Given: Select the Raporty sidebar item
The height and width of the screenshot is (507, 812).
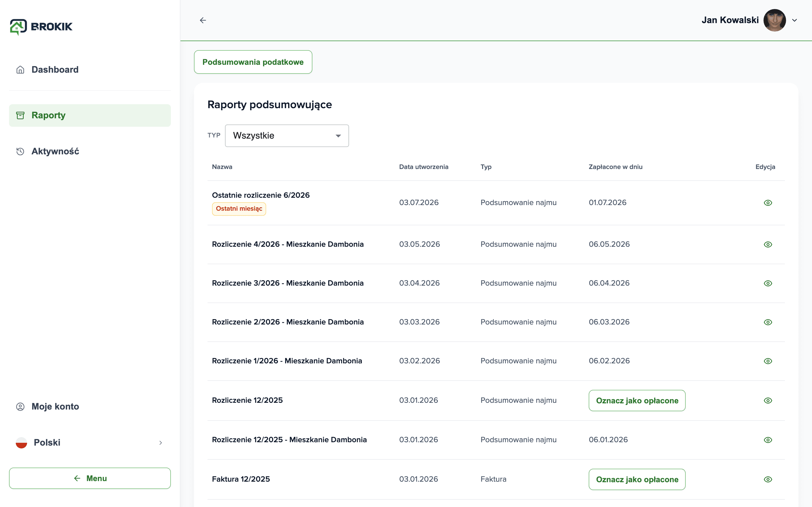Looking at the screenshot, I should (90, 115).
